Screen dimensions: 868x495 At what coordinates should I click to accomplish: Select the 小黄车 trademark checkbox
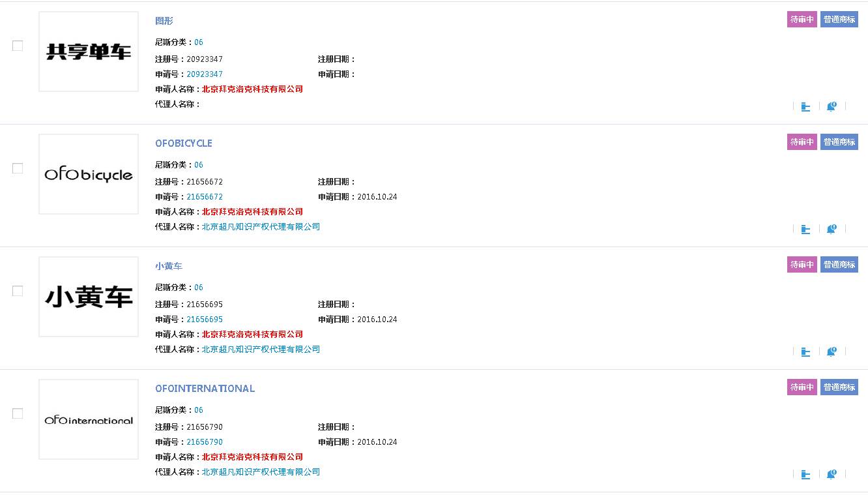tap(18, 291)
